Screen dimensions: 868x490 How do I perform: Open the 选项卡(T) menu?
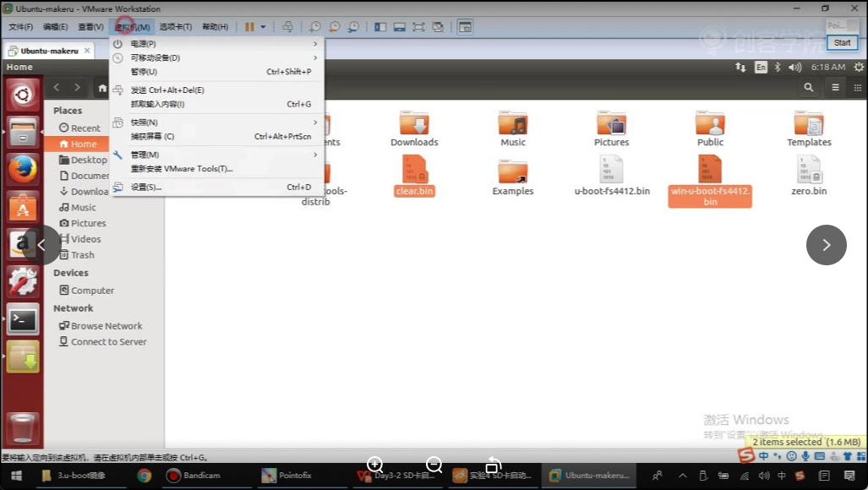coord(176,26)
